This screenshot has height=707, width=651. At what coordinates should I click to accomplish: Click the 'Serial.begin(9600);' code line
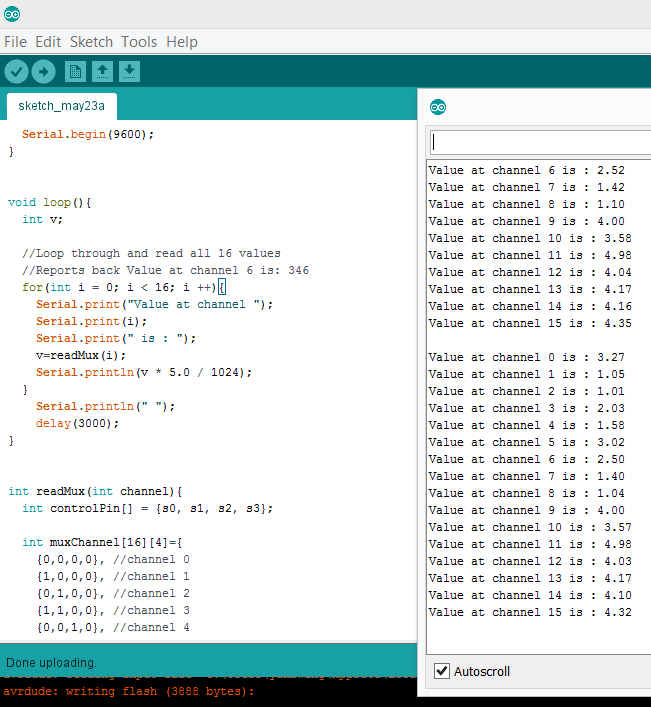[88, 134]
